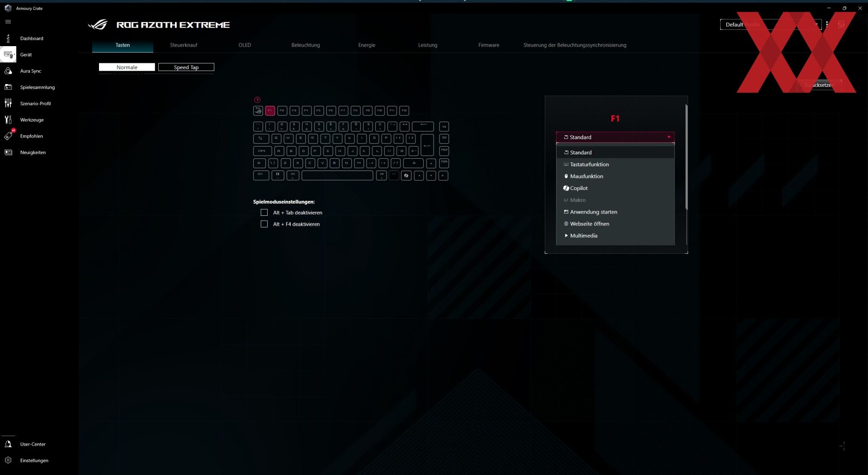The height and width of the screenshot is (475, 868).
Task: Open the Dashboard sidebar icon
Action: [x=8, y=38]
